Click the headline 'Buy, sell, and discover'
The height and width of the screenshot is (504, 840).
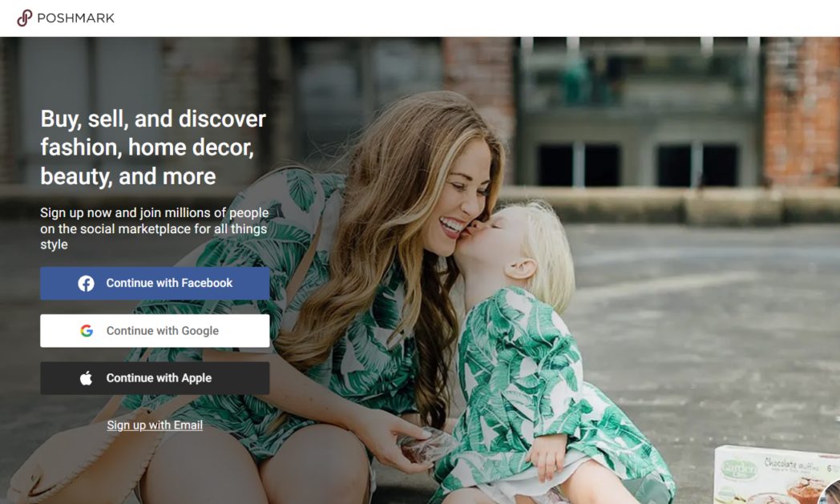pos(152,119)
